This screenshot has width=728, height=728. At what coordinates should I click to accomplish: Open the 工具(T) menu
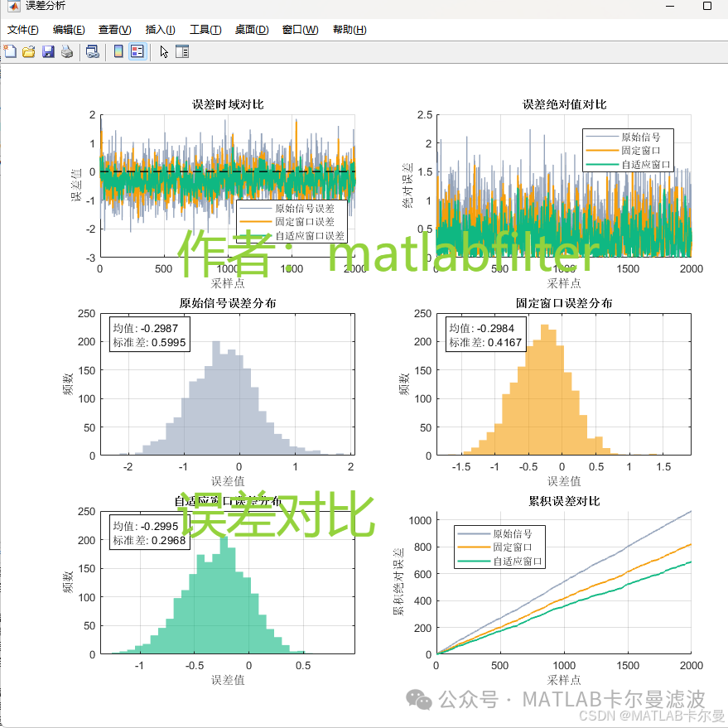(205, 30)
